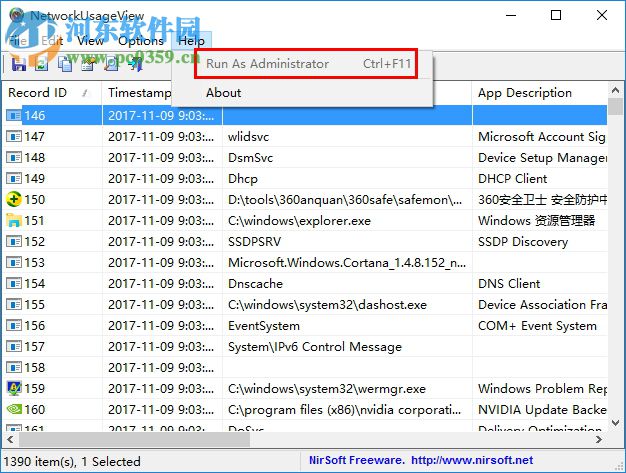Click the horizontal scrollbar left arrow
Viewport: 626px width, 473px height.
10,439
